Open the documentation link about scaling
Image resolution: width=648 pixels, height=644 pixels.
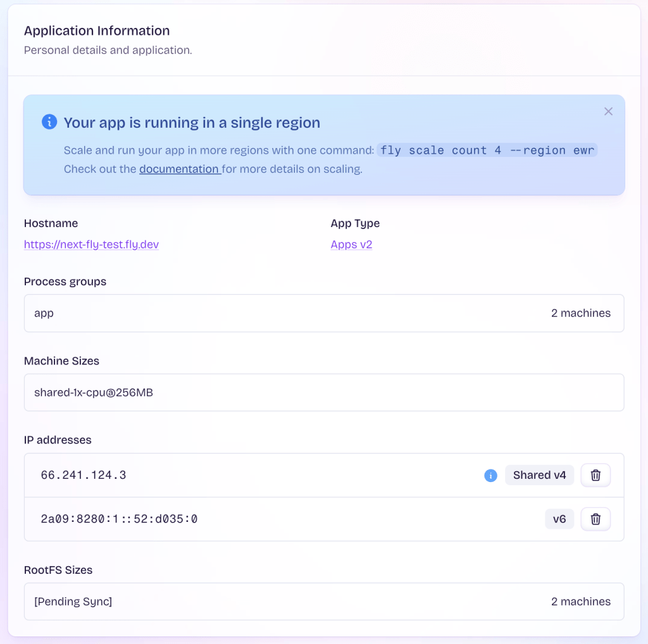(x=180, y=169)
